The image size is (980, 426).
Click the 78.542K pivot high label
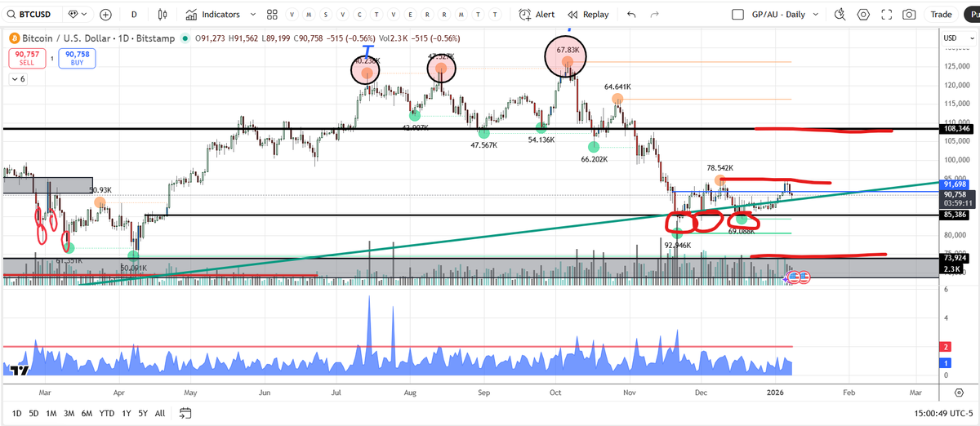pos(720,167)
